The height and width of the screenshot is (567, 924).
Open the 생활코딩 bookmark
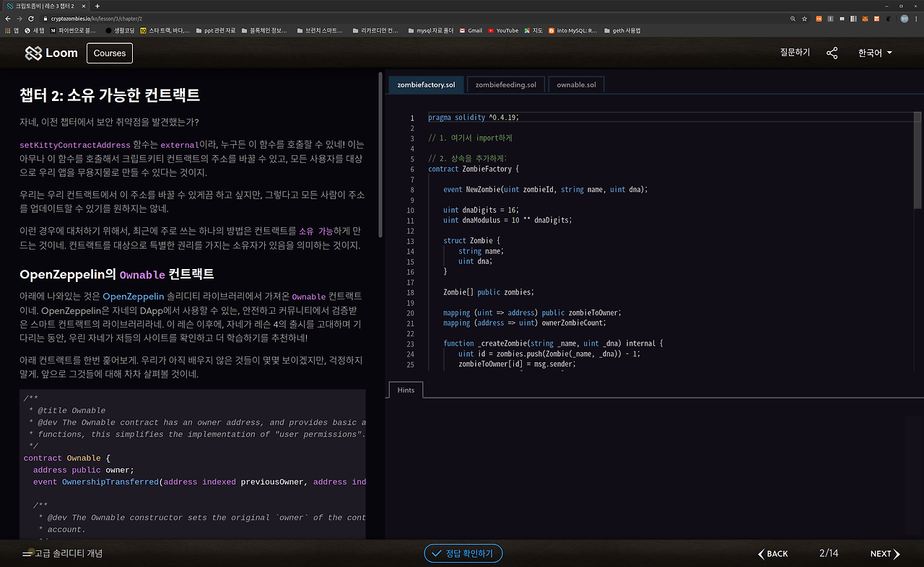120,30
